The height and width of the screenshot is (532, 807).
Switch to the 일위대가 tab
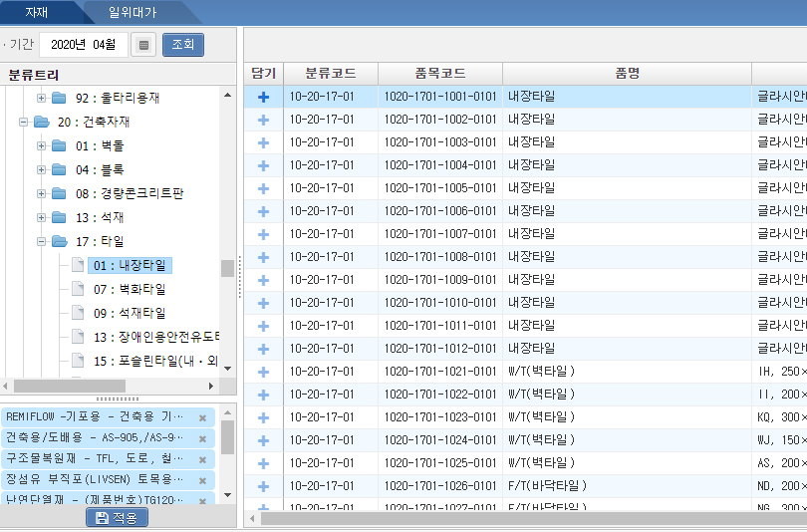(133, 12)
